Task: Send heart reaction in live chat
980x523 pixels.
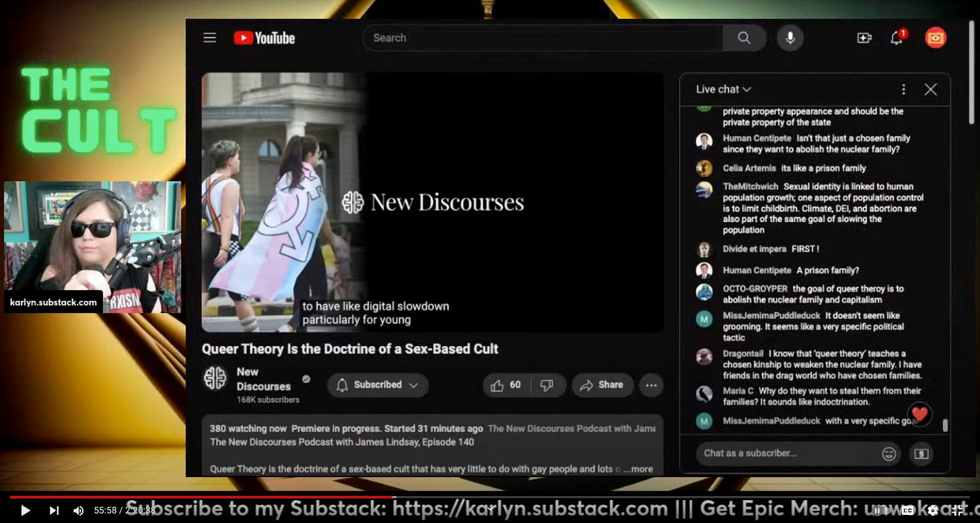Action: 919,414
